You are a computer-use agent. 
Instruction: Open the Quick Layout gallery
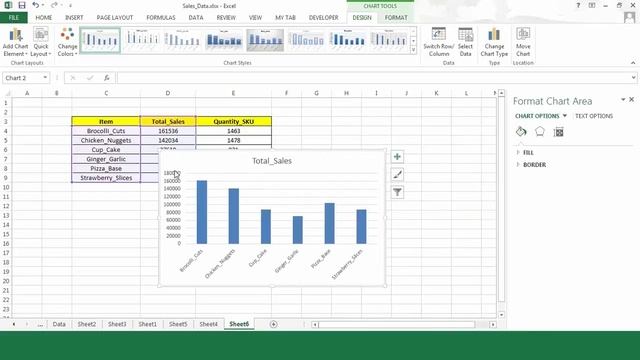click(x=41, y=42)
